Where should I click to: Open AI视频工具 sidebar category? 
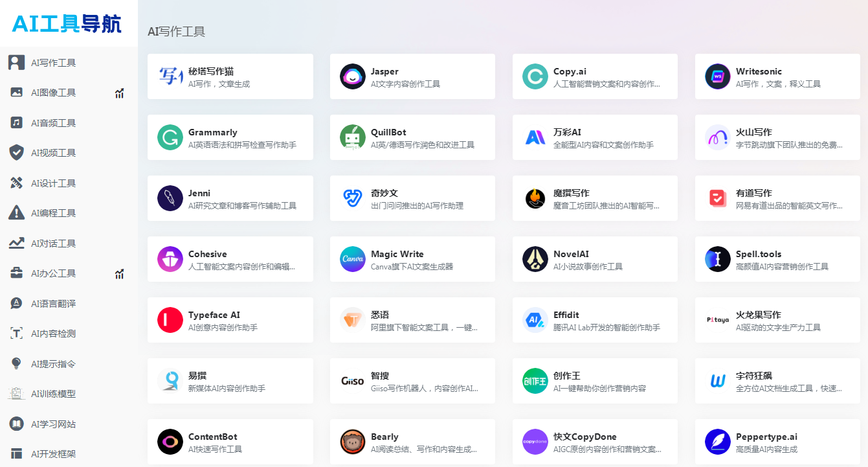[x=53, y=153]
